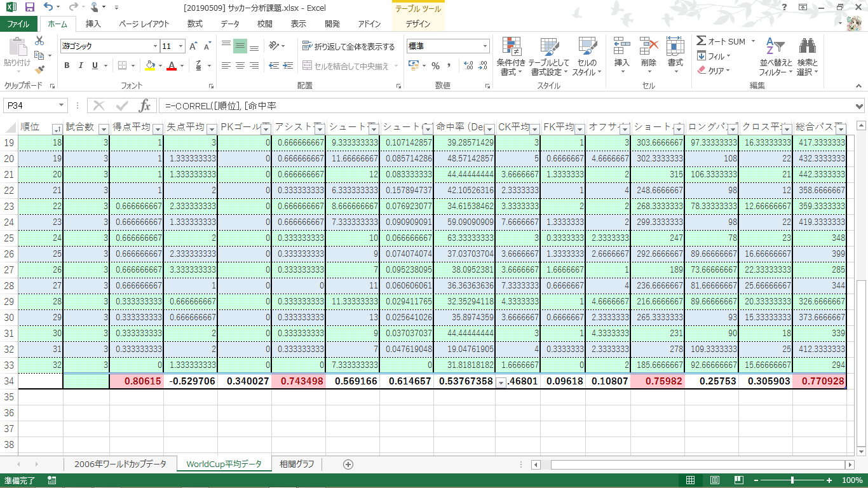This screenshot has height=488, width=868.
Task: Enable wrap text to show all
Action: click(348, 46)
